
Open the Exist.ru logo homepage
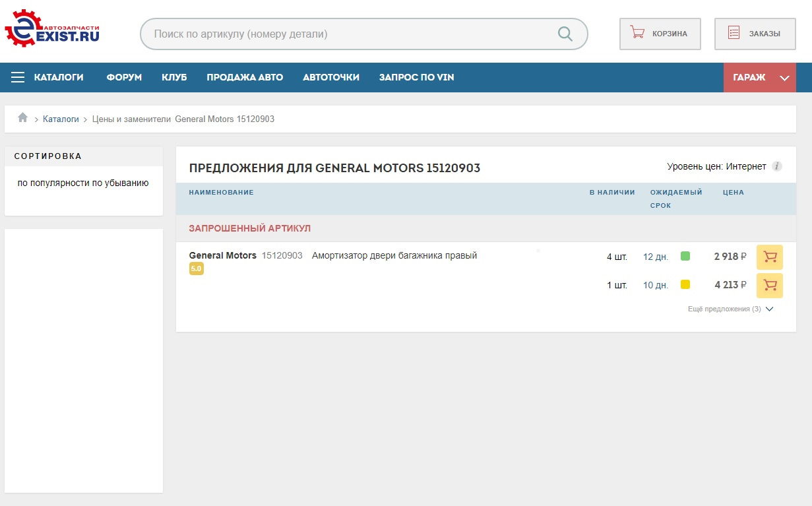tap(52, 28)
